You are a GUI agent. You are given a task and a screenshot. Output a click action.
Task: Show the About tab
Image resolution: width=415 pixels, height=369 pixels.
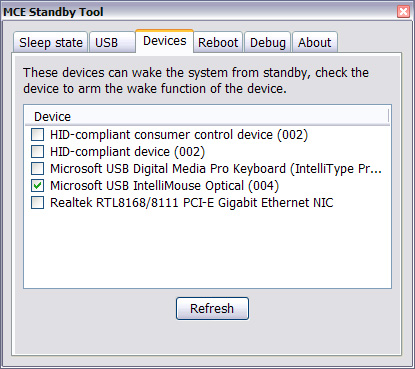point(315,43)
